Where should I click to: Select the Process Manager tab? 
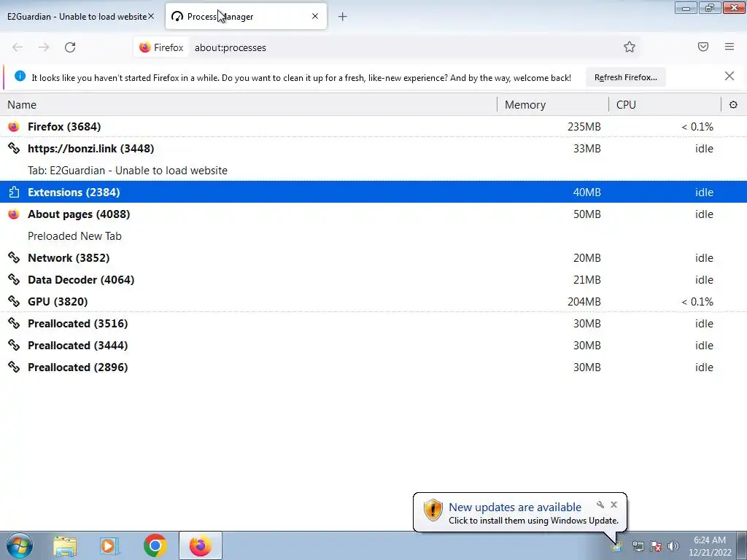(x=246, y=17)
